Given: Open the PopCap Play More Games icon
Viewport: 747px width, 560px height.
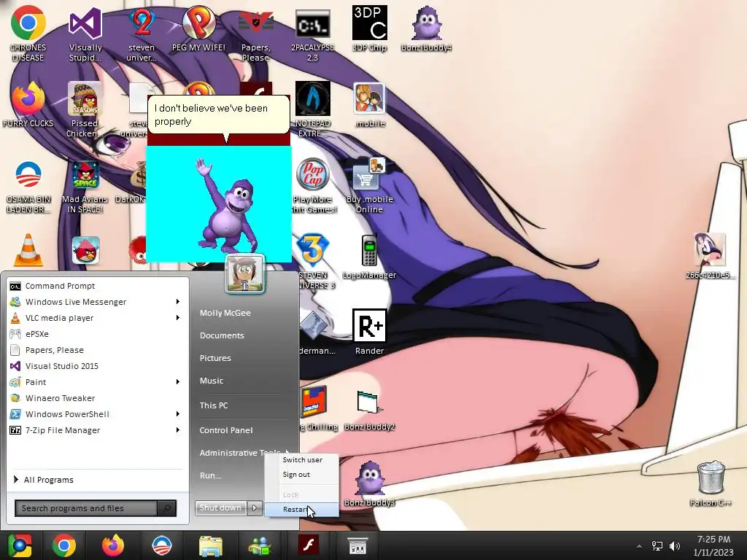Looking at the screenshot, I should (312, 186).
